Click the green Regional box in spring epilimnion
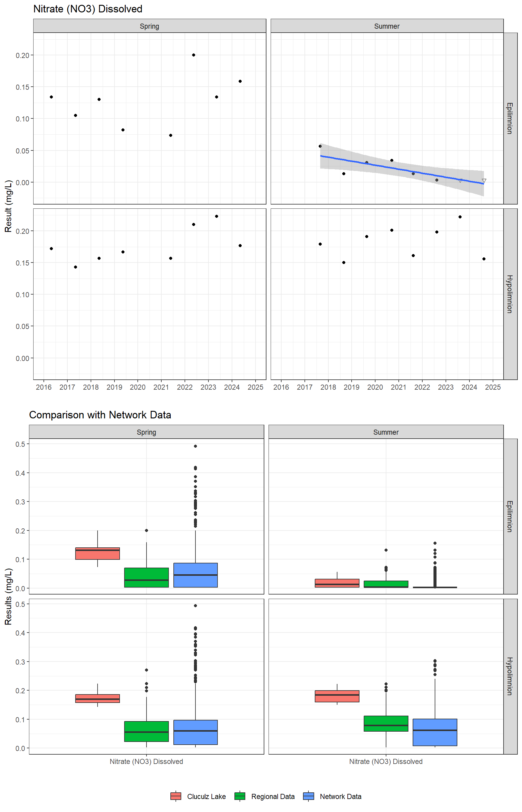The image size is (522, 812). coord(147,578)
